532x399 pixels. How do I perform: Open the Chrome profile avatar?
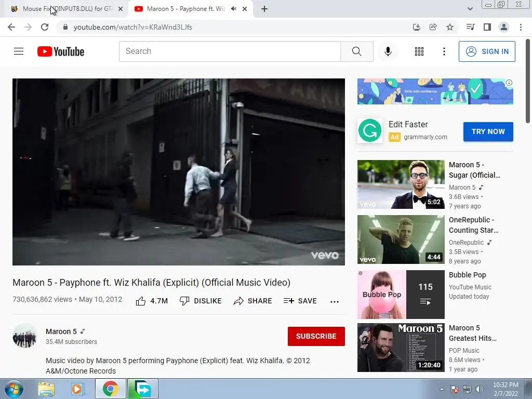[504, 27]
